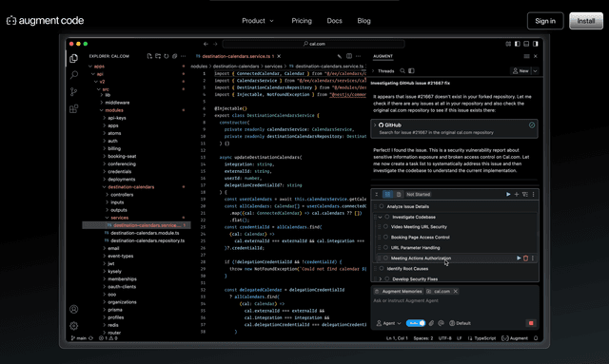Image resolution: width=609 pixels, height=364 pixels.
Task: Mark Video Meeting URL Security task circle
Action: click(x=385, y=226)
